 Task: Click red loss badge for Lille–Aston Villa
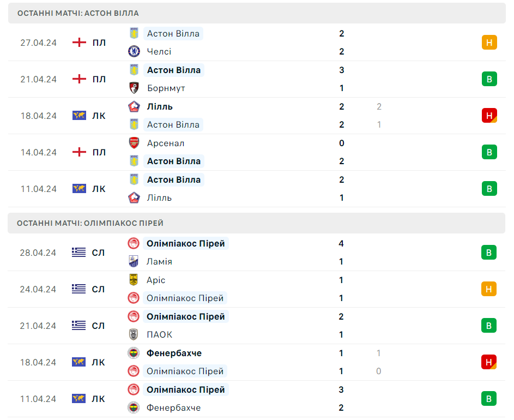pos(489,116)
